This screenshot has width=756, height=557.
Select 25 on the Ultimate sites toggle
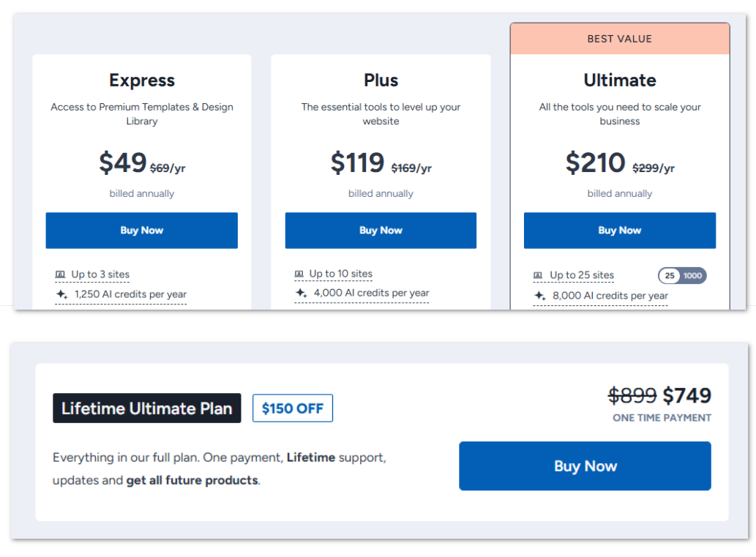point(669,275)
